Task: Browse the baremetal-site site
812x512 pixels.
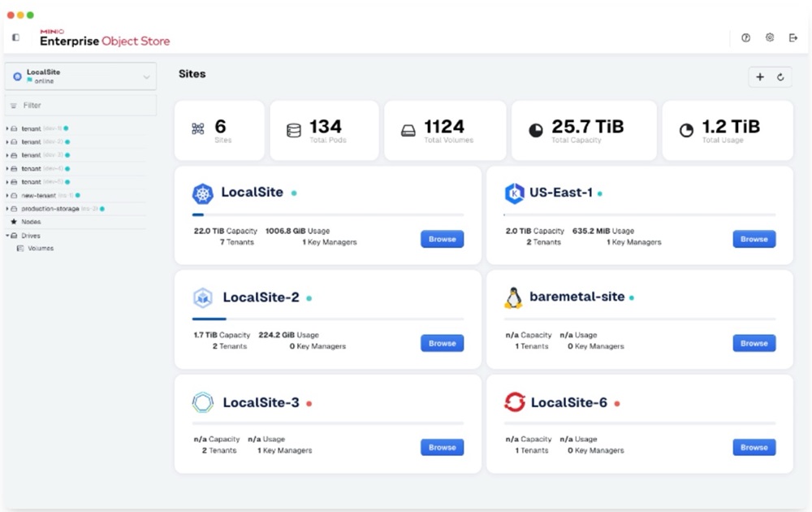Action: (x=754, y=343)
